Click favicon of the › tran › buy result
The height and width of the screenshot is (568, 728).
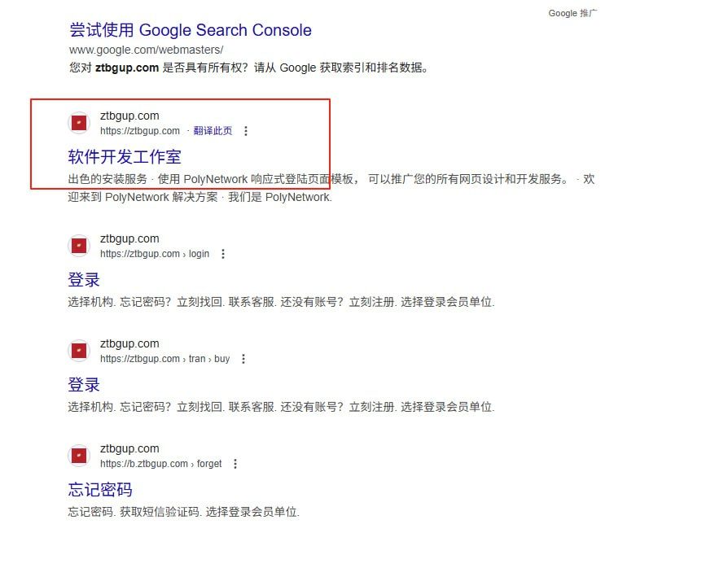79,351
